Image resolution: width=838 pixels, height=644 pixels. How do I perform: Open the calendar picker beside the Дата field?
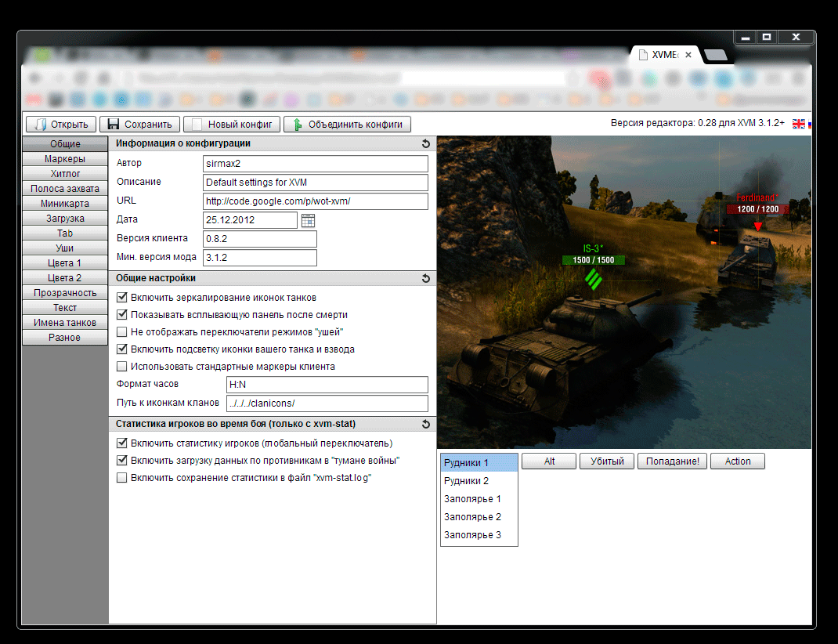click(x=308, y=220)
